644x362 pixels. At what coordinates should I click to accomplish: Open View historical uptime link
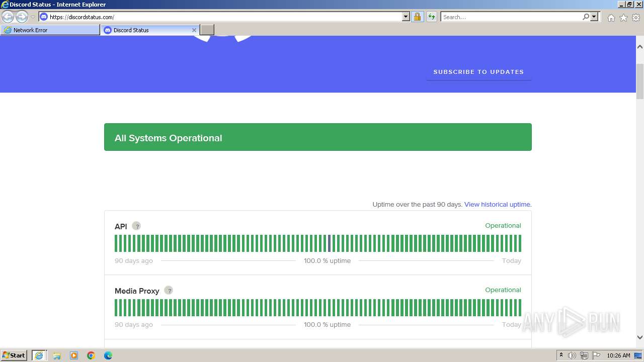click(498, 205)
